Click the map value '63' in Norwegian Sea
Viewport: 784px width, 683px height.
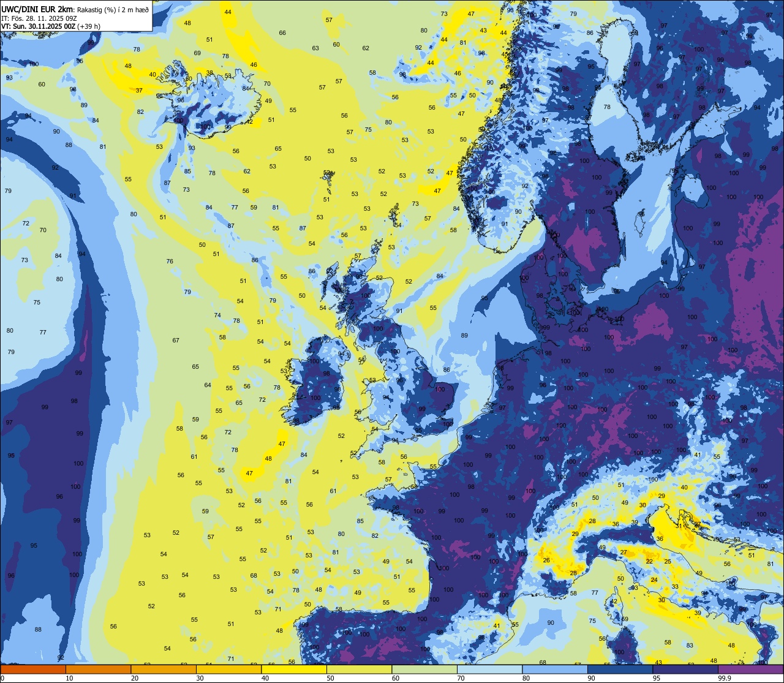[x=315, y=48]
